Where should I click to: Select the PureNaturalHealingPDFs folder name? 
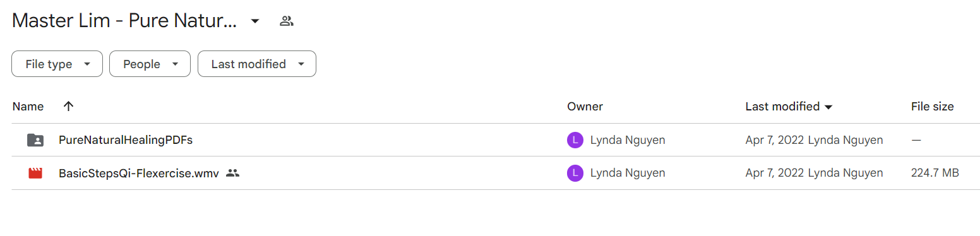coord(126,140)
